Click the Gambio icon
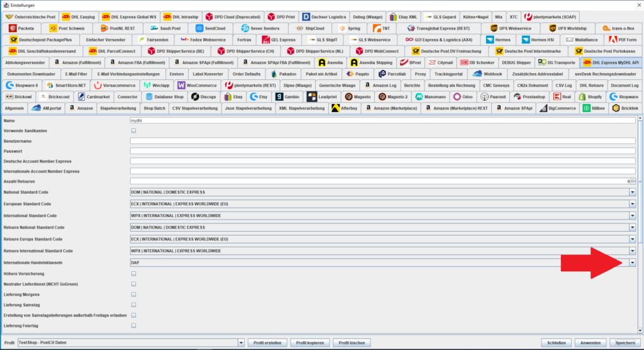Image resolution: width=644 pixels, height=350 pixels. [x=279, y=97]
